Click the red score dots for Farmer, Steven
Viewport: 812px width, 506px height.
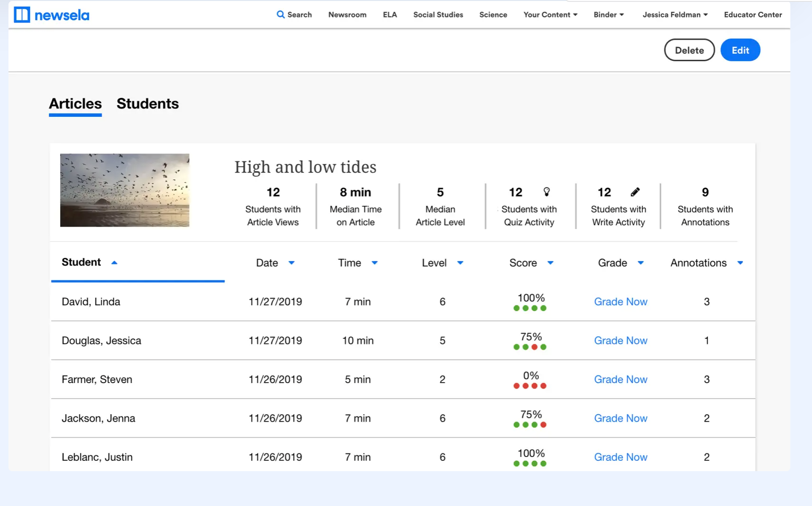click(530, 385)
